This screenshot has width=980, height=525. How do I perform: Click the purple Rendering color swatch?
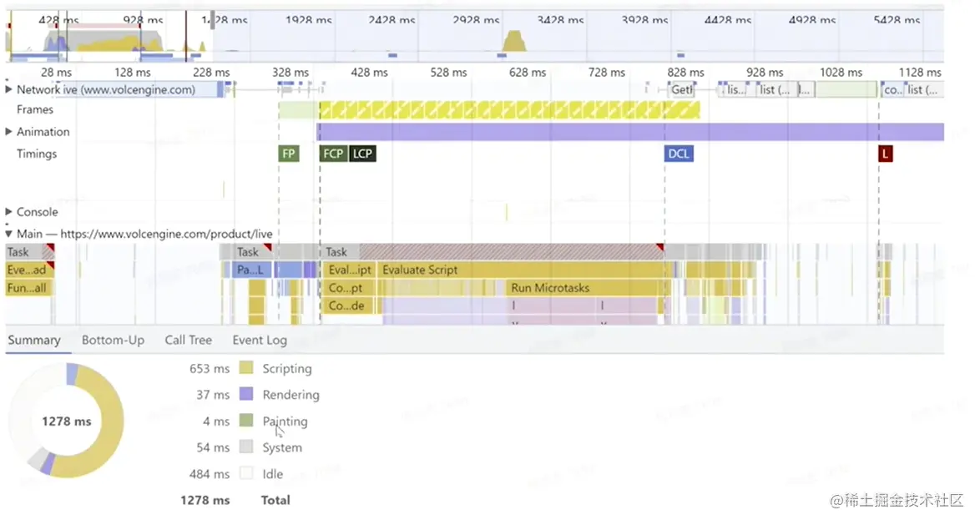click(x=246, y=394)
